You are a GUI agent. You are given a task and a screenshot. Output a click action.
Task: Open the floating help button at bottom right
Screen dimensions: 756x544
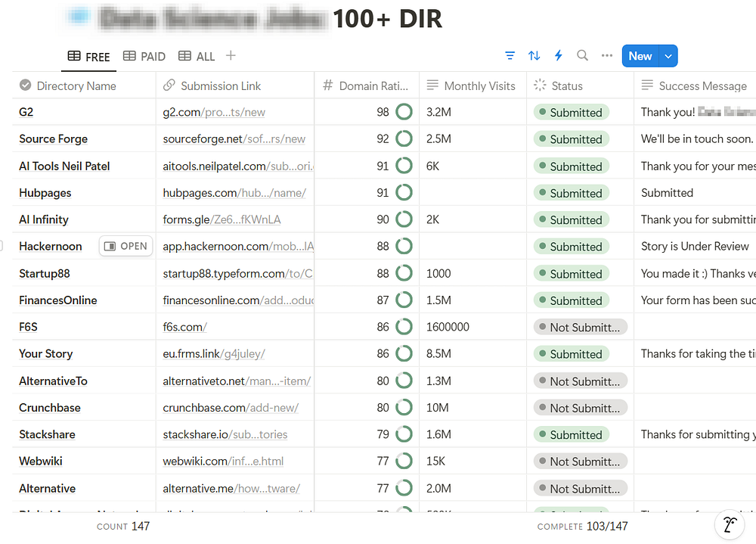point(730,524)
